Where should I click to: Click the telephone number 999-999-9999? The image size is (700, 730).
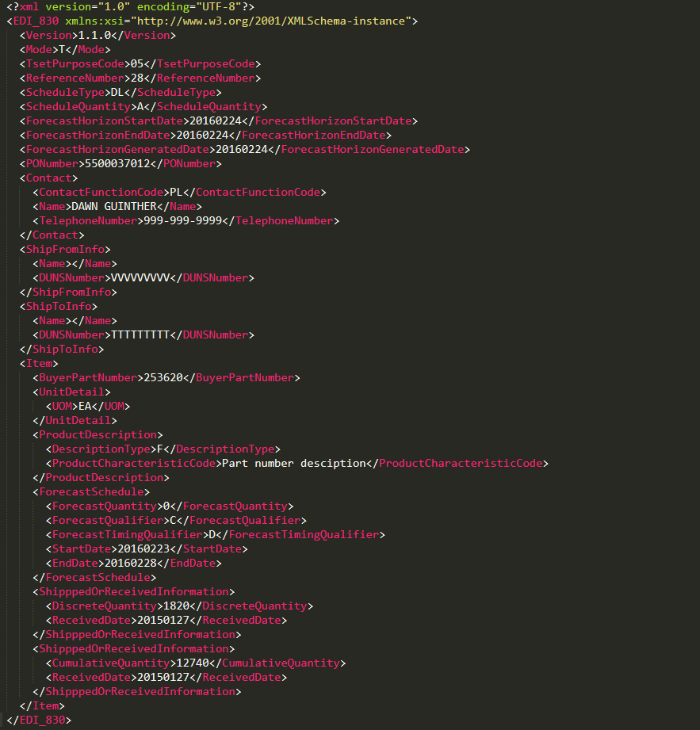(x=187, y=220)
